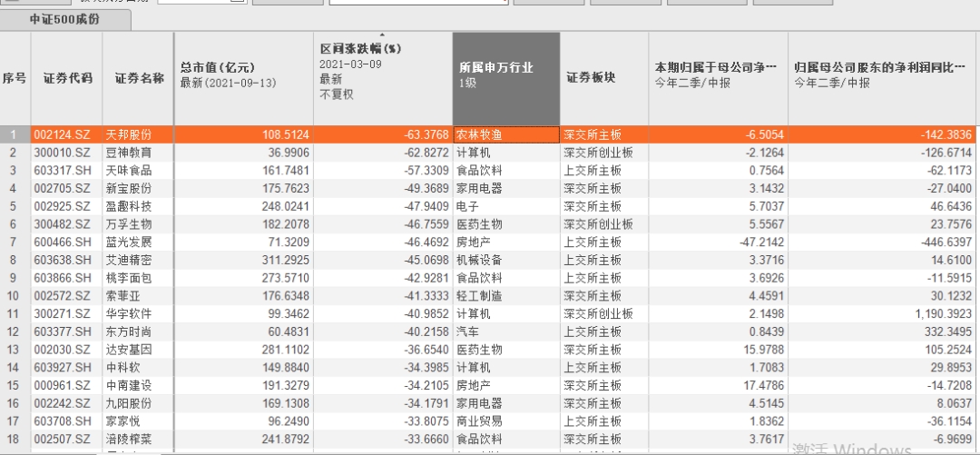Select stock code 603377.SH
This screenshot has width=980, height=455.
(x=67, y=331)
